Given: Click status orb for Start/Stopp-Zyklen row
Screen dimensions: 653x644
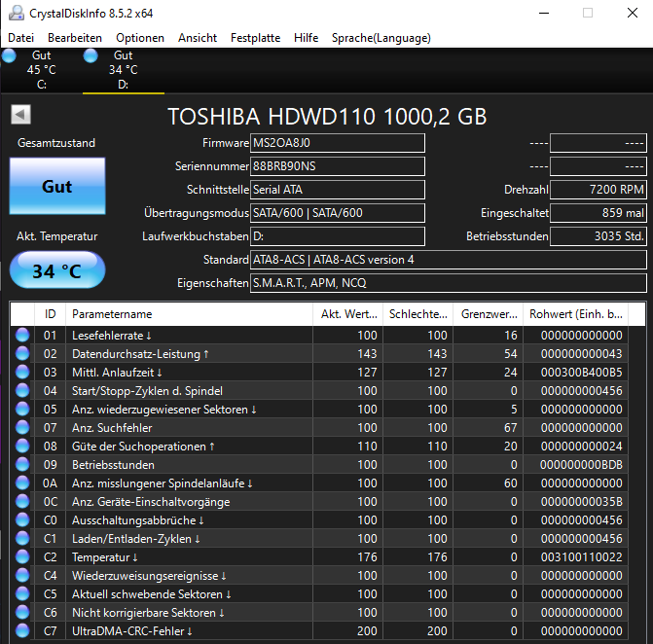Looking at the screenshot, I should [x=22, y=390].
